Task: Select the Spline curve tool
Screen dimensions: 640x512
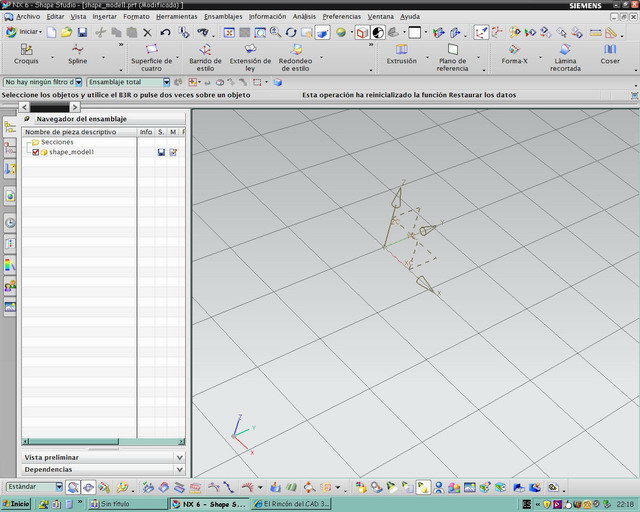Action: (77, 54)
